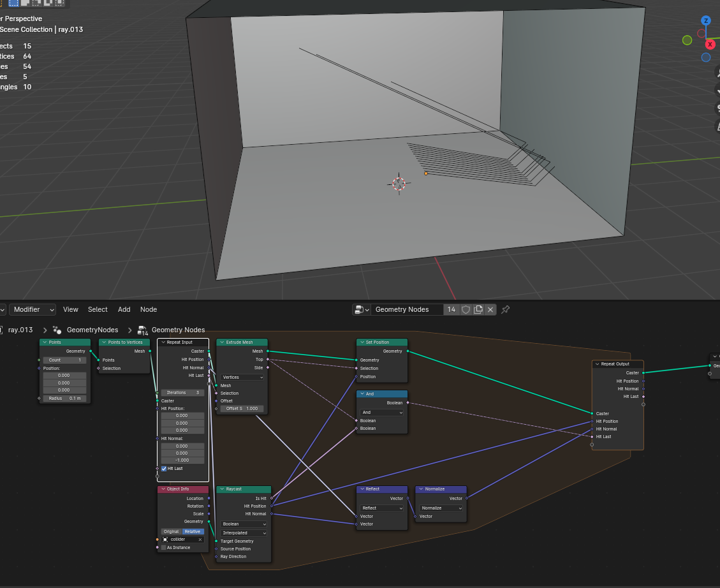Collapse the Extrude Mesh node
Viewport: 720px width, 588px height.
pyautogui.click(x=222, y=342)
